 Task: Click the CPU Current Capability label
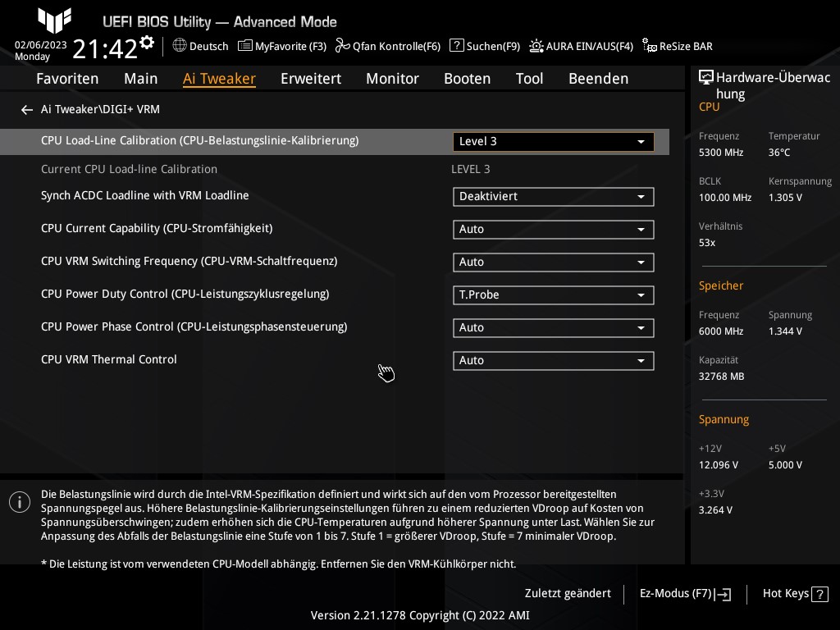click(157, 228)
